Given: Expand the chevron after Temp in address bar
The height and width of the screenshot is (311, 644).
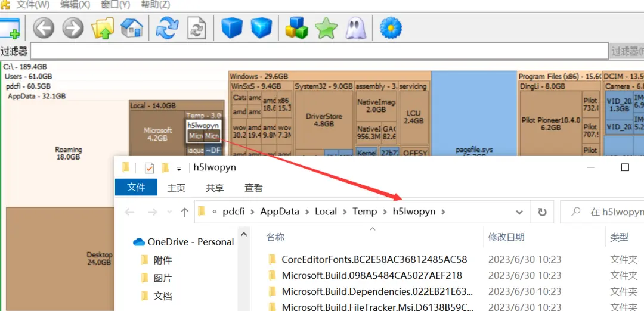Looking at the screenshot, I should [385, 212].
